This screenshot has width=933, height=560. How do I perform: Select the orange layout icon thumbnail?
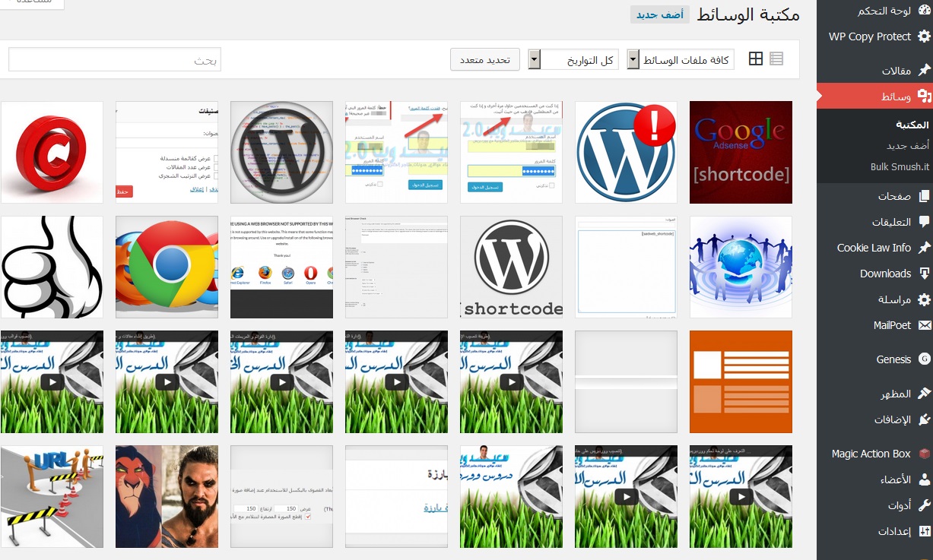[741, 382]
